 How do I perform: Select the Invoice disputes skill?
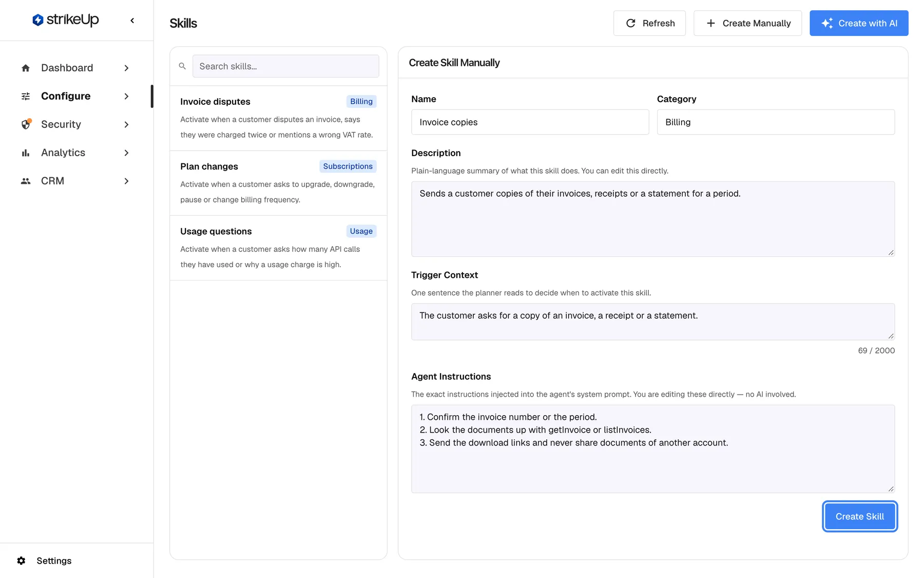(278, 118)
